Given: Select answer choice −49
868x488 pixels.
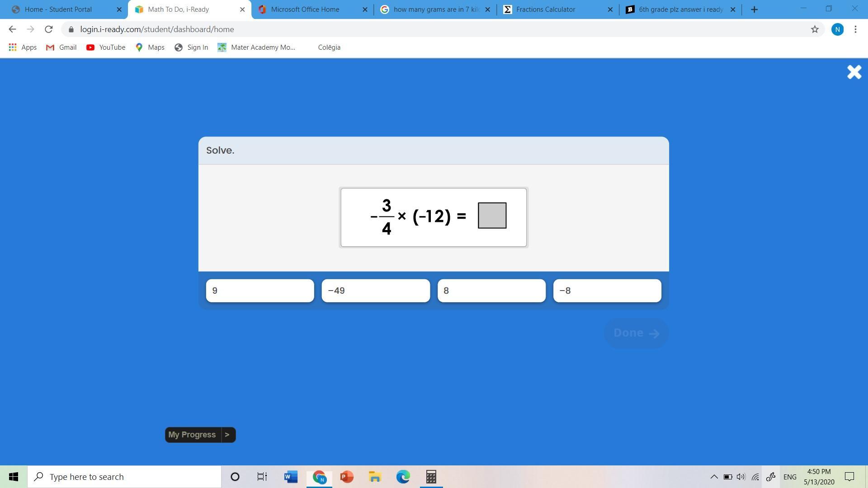Looking at the screenshot, I should (x=376, y=291).
